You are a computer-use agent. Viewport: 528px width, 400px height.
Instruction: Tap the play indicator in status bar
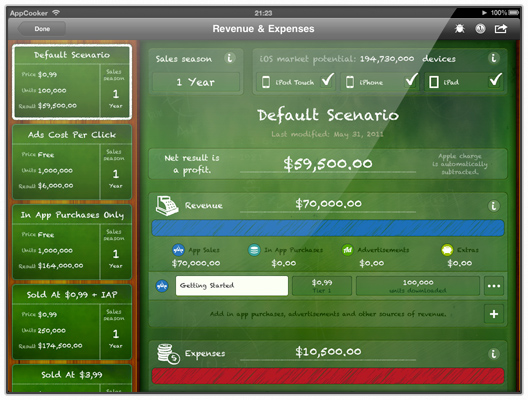(484, 13)
